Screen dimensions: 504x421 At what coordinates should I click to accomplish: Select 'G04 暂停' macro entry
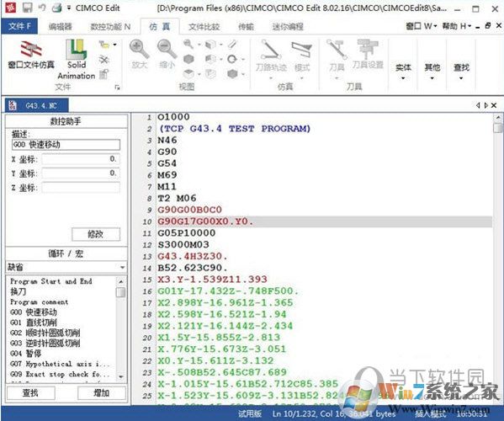[26, 354]
